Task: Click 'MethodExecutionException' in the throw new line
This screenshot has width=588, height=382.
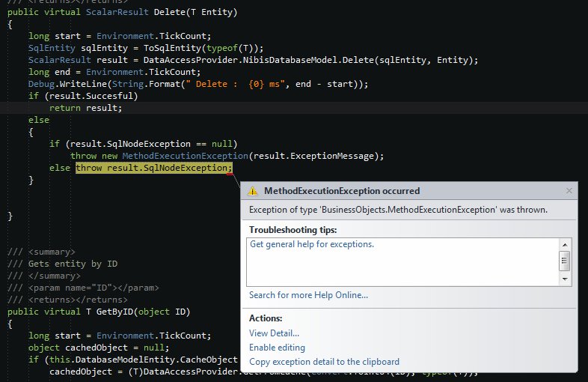Action: (x=186, y=156)
